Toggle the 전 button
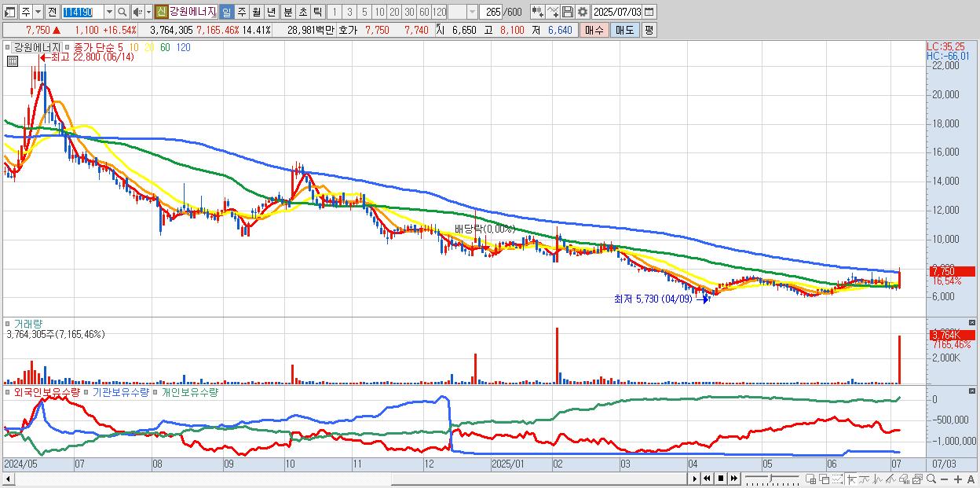980x488 pixels. point(52,13)
